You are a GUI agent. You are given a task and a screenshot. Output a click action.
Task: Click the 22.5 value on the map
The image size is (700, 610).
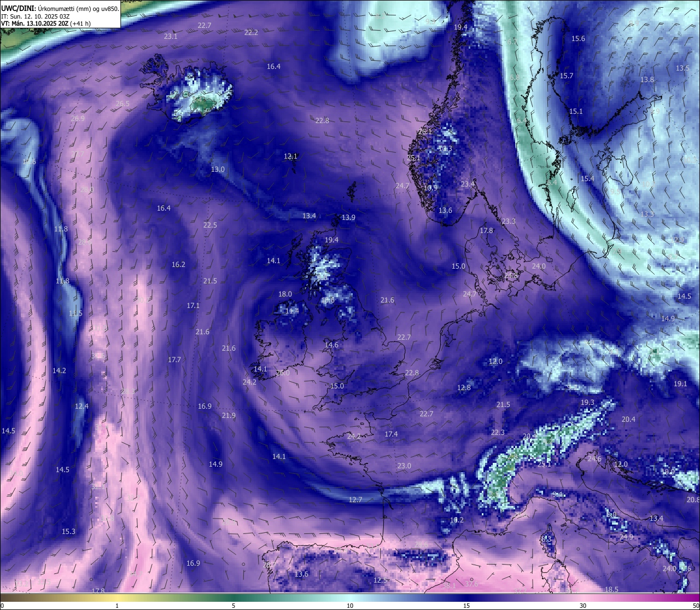(x=210, y=225)
